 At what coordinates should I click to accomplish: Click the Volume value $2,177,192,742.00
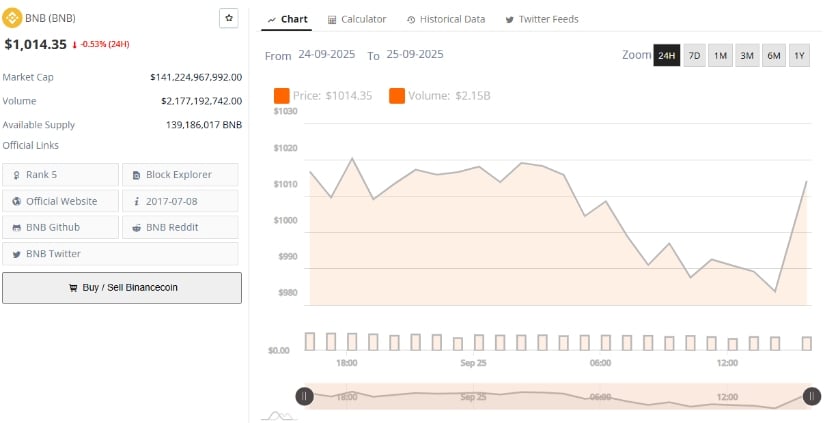(x=202, y=101)
